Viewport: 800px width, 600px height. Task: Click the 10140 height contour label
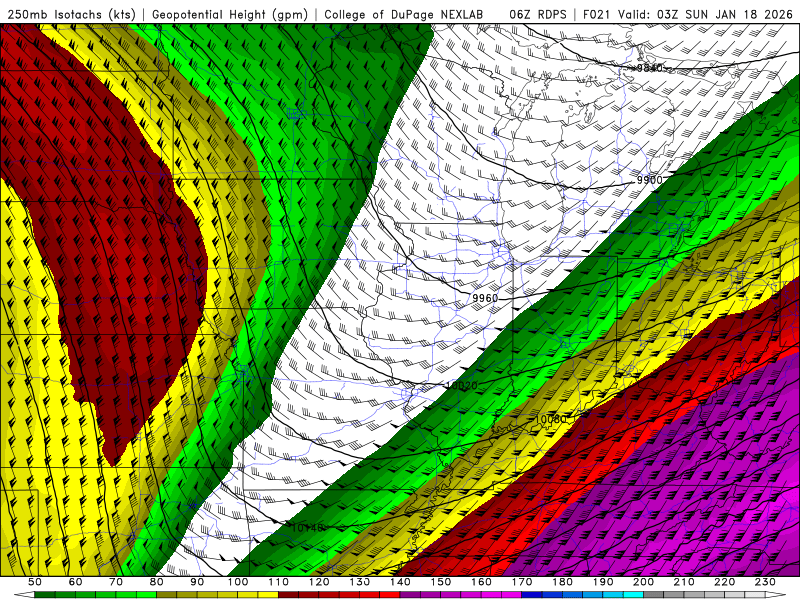(x=308, y=528)
